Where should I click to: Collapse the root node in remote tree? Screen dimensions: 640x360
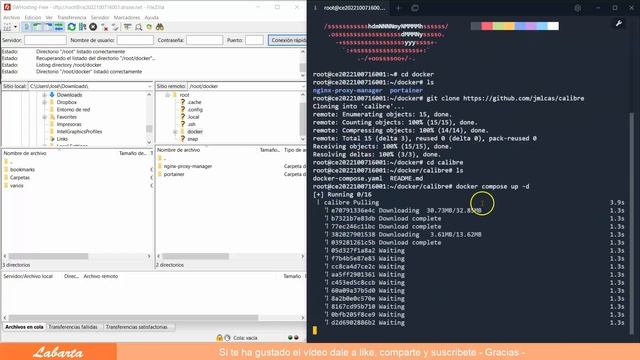[167, 95]
